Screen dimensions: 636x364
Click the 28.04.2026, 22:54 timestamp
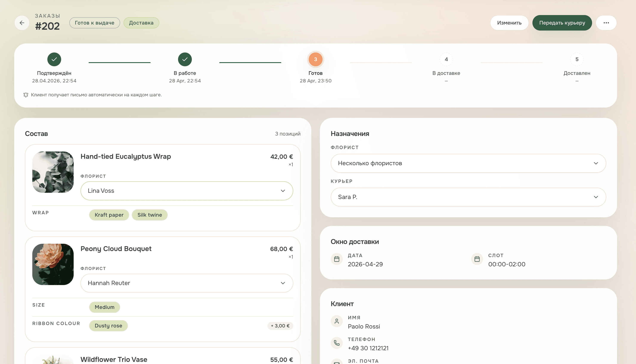coord(54,81)
